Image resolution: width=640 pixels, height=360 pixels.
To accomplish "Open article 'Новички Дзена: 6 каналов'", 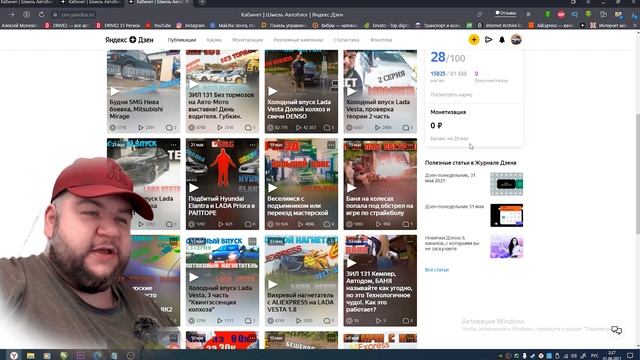I will (x=452, y=243).
